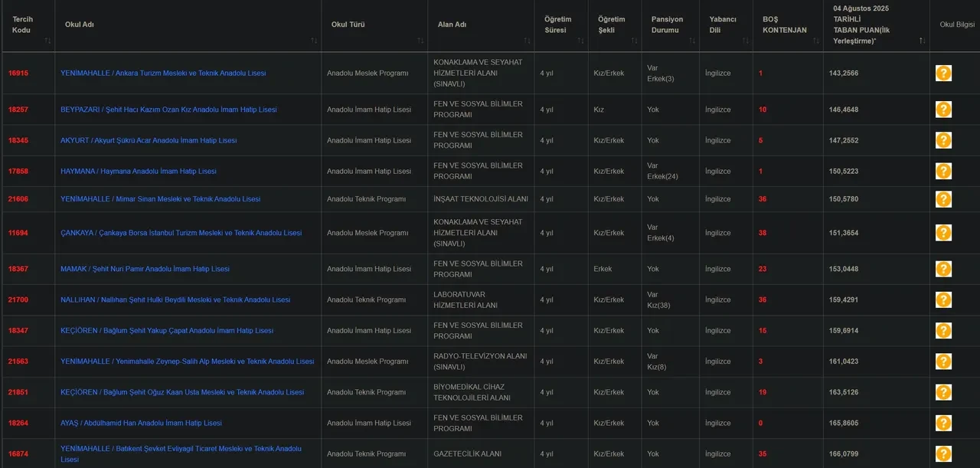Open Batıkent Şevket Evliyagil school link
Viewport: 980px width, 468px height.
tap(181, 449)
